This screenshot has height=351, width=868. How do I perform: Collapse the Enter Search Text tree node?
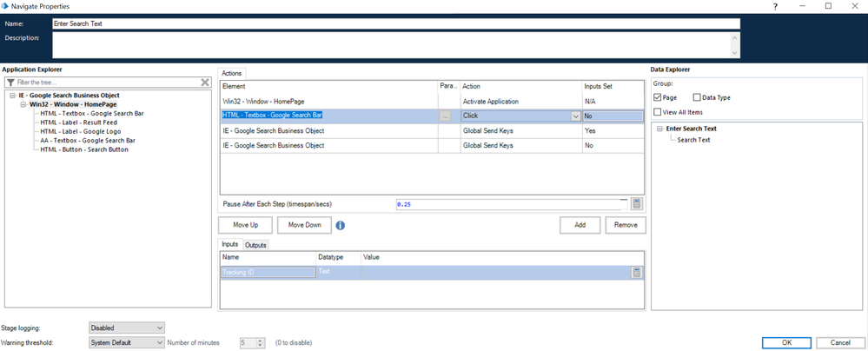coord(659,129)
